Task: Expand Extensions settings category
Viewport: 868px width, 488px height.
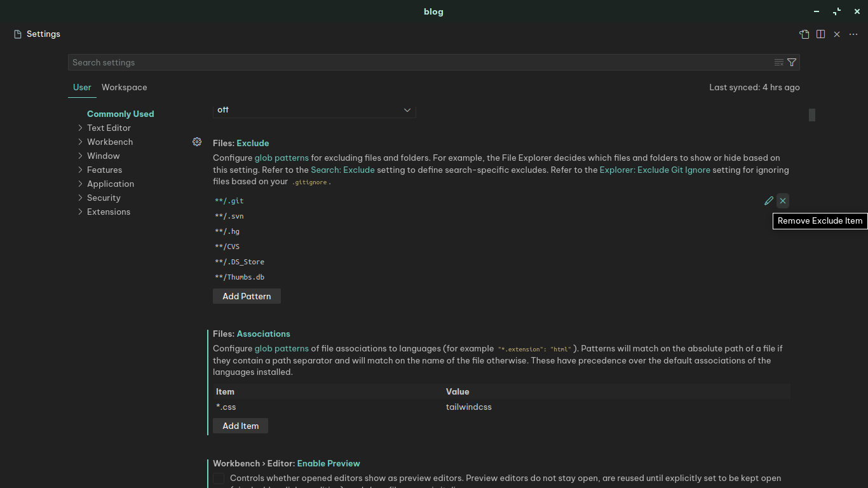Action: click(x=80, y=212)
